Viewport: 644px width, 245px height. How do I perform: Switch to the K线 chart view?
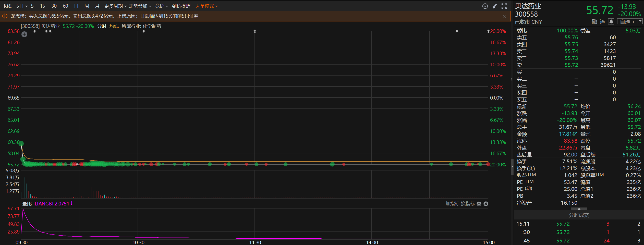click(8, 6)
